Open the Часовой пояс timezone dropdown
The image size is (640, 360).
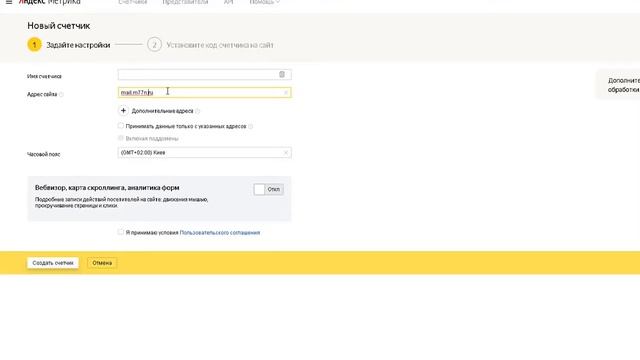204,153
